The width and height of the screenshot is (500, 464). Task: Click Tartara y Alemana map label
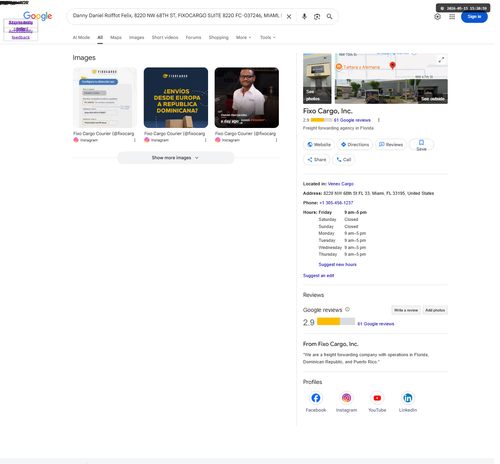click(x=361, y=67)
